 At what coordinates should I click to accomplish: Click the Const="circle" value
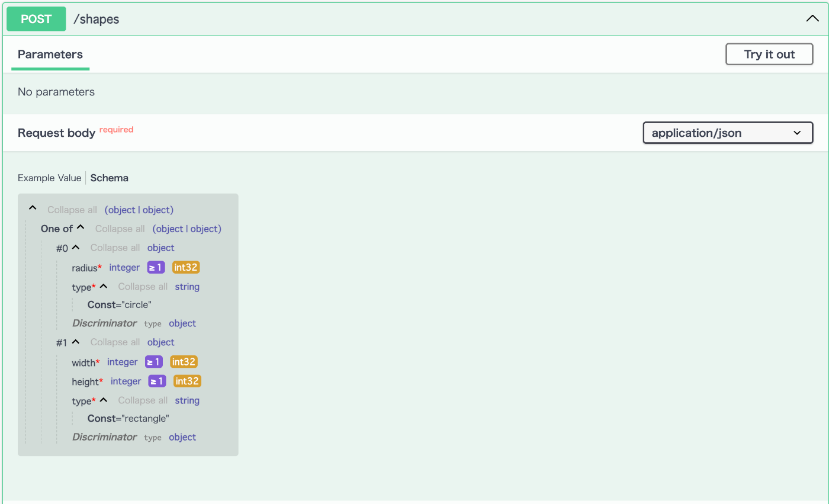click(x=120, y=305)
